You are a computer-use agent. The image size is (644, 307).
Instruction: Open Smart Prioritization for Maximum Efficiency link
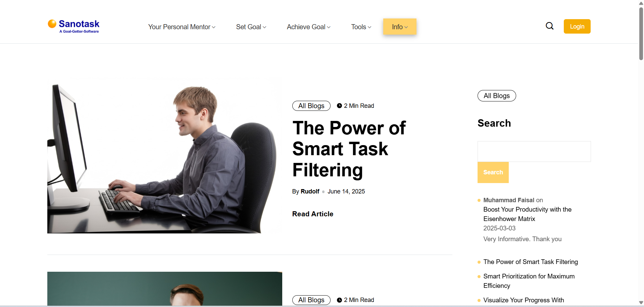tap(529, 281)
